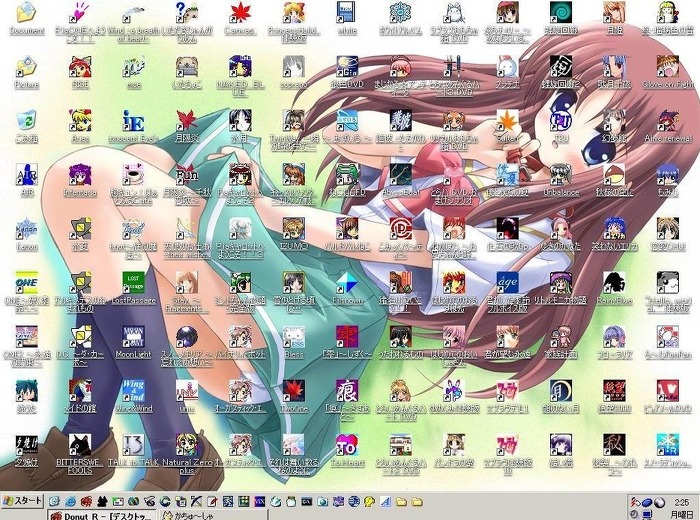Open the 月陽炎 red leaf shortcut
The width and height of the screenshot is (700, 520).
[187, 121]
